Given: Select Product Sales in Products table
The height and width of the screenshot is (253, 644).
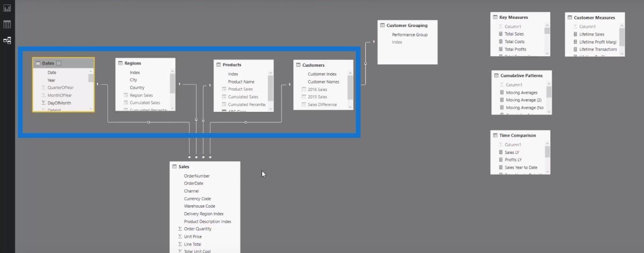Looking at the screenshot, I should click(x=240, y=89).
